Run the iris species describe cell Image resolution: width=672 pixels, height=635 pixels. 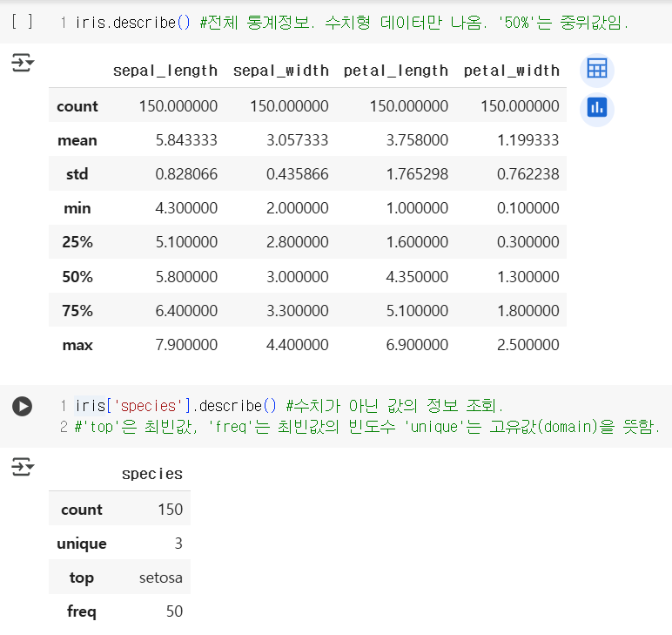point(23,406)
